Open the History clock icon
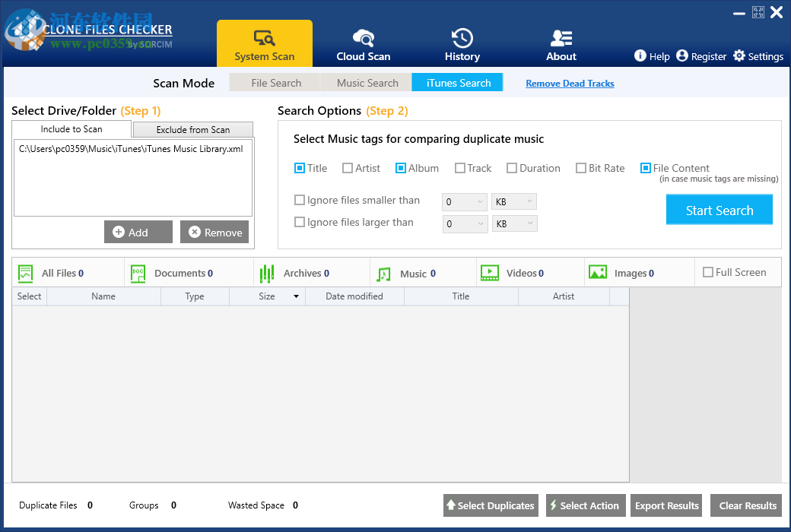Viewport: 791px width, 532px height. click(462, 39)
